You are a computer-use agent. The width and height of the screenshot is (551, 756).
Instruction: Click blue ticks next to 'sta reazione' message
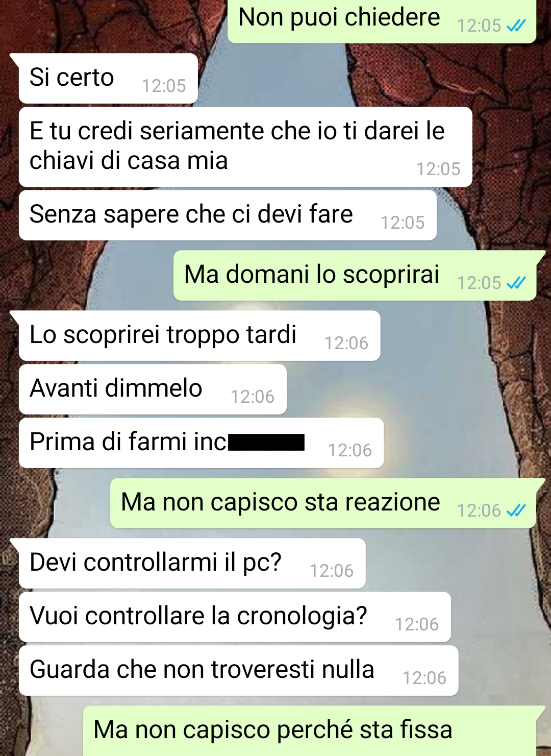tap(516, 510)
